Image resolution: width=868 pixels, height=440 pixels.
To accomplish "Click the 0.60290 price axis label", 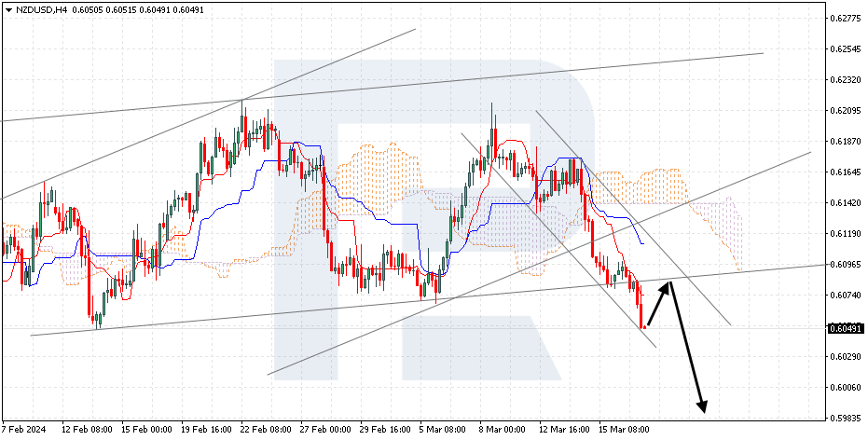I will tap(846, 356).
